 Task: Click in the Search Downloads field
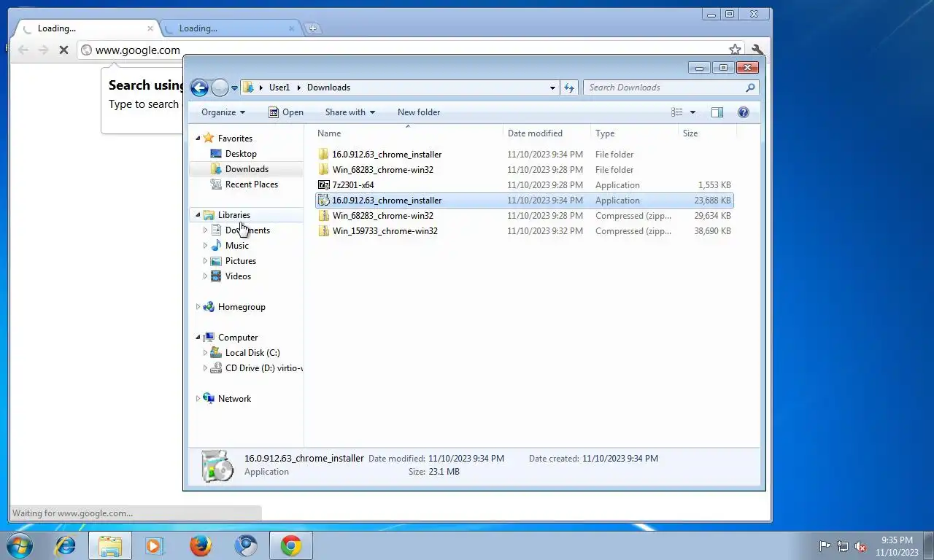pos(671,87)
